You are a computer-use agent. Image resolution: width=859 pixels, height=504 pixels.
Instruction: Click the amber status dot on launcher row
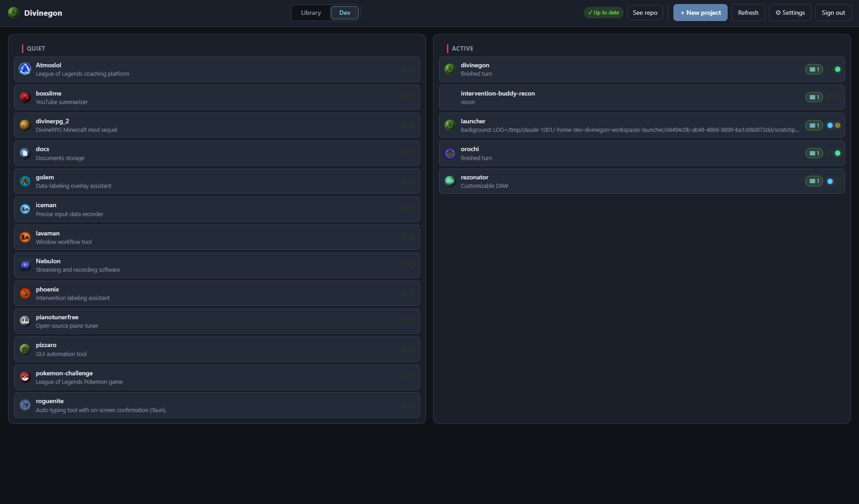[837, 126]
